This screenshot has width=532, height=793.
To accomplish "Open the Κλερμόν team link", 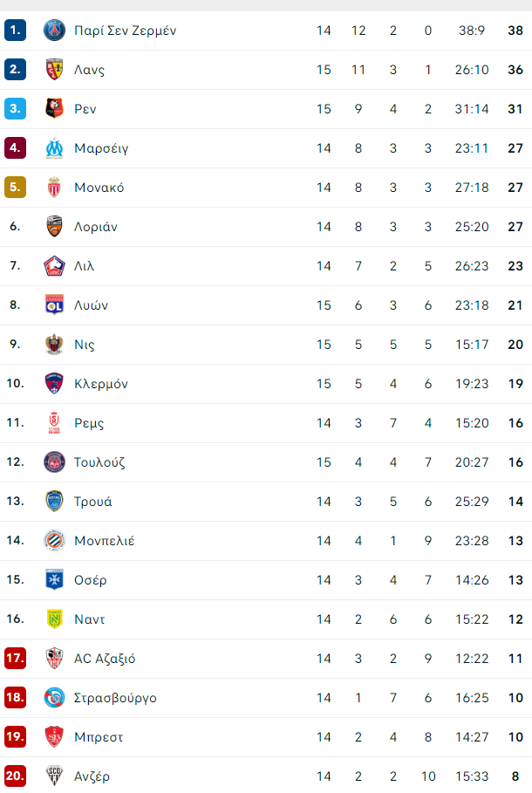I will (100, 384).
